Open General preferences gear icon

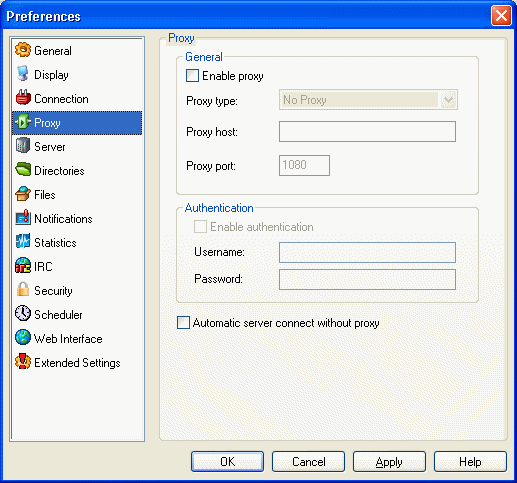pyautogui.click(x=23, y=50)
